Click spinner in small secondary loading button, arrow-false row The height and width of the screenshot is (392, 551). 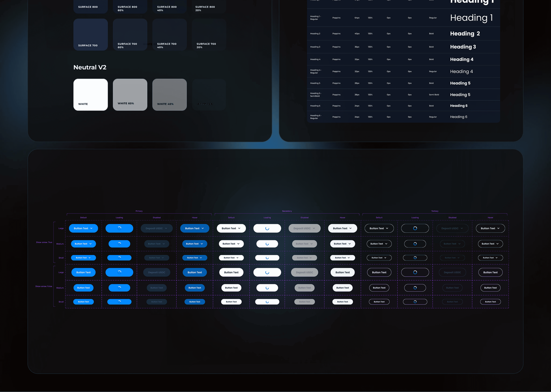click(x=267, y=302)
